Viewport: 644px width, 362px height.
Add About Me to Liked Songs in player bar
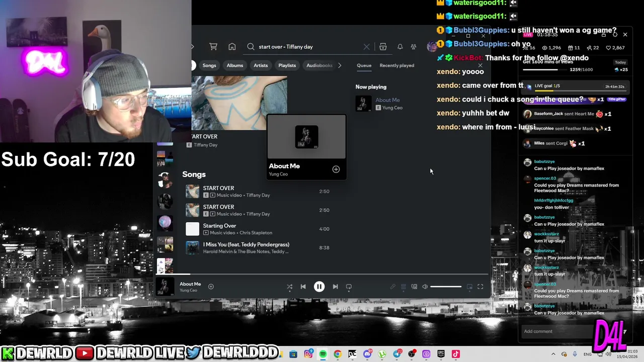coord(211,287)
